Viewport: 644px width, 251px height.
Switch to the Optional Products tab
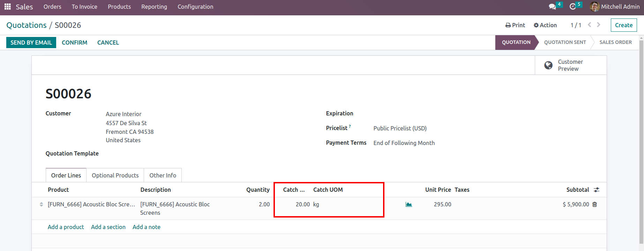[x=115, y=175]
